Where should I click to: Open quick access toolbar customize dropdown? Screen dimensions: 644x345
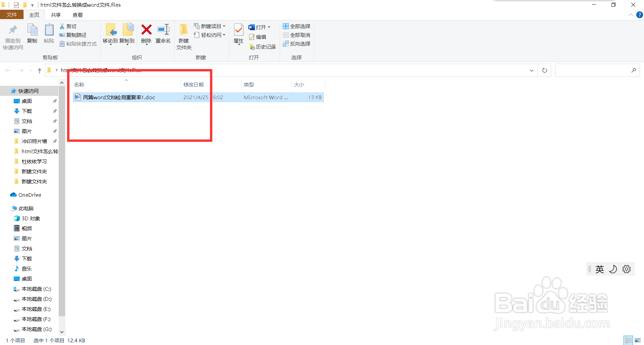32,5
